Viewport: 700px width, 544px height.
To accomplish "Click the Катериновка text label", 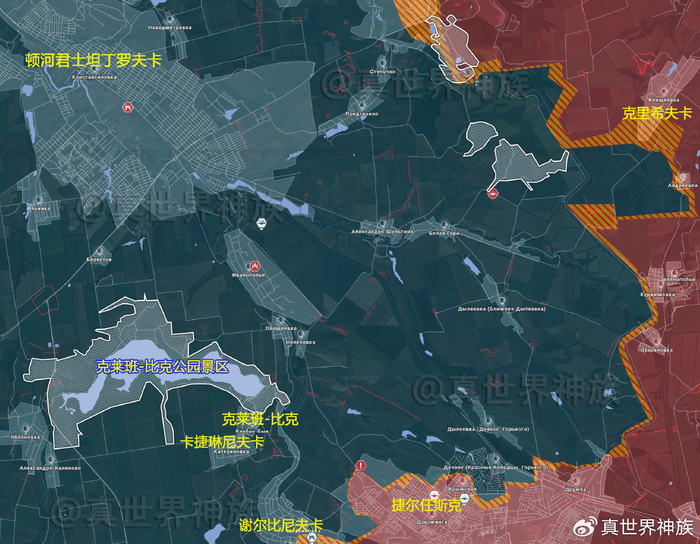I will click(x=231, y=452).
